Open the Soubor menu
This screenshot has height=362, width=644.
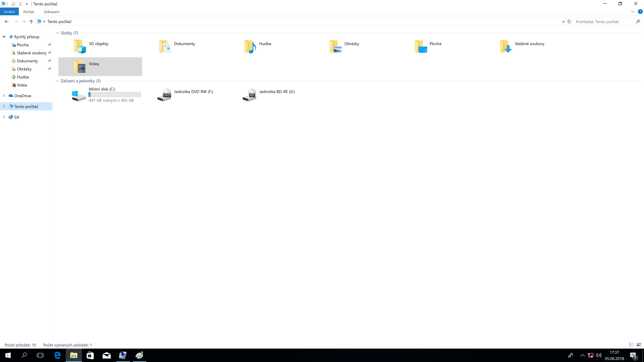[x=9, y=12]
